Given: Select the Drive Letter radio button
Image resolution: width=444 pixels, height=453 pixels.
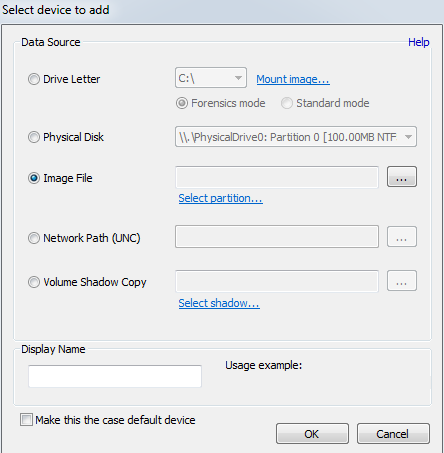Looking at the screenshot, I should click(x=34, y=79).
